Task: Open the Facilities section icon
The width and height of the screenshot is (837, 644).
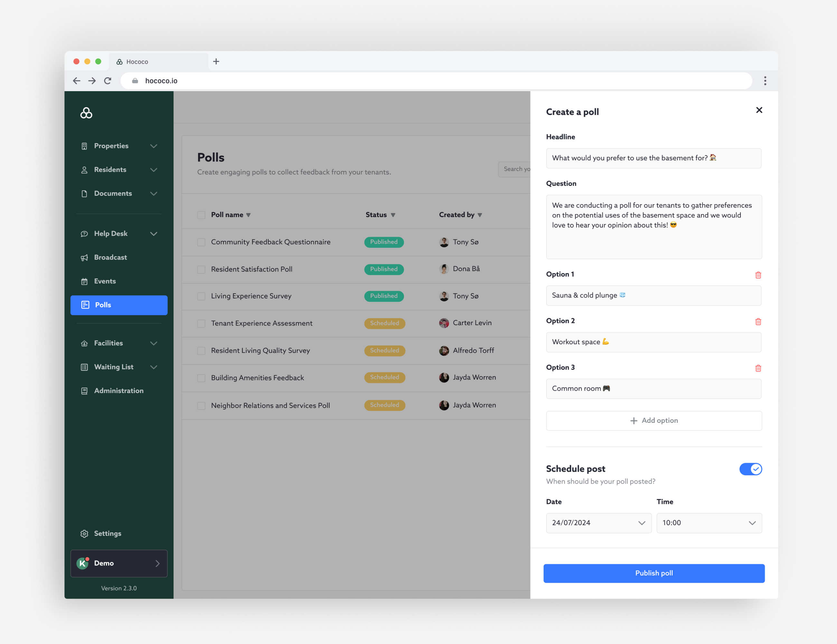Action: pyautogui.click(x=85, y=343)
